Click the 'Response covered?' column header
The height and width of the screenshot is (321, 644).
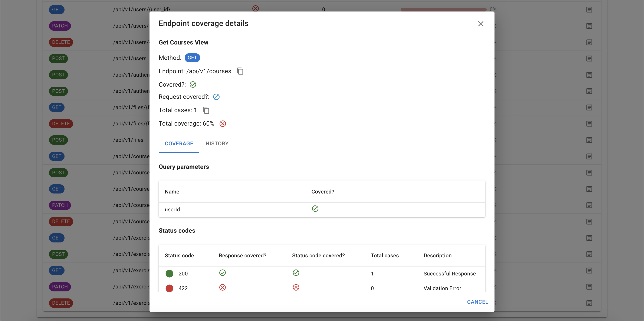click(x=243, y=256)
